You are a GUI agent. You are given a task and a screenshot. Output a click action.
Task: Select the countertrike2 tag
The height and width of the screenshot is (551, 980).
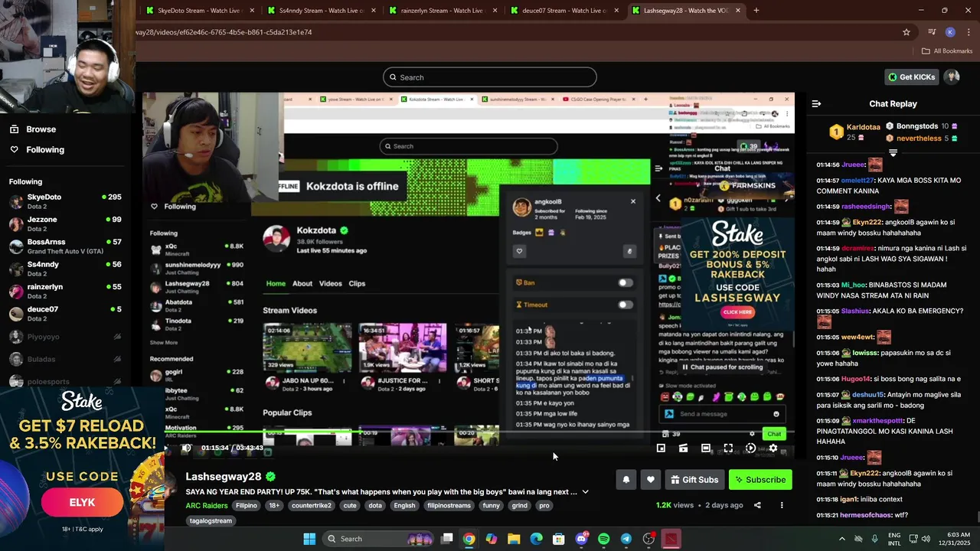[311, 506]
